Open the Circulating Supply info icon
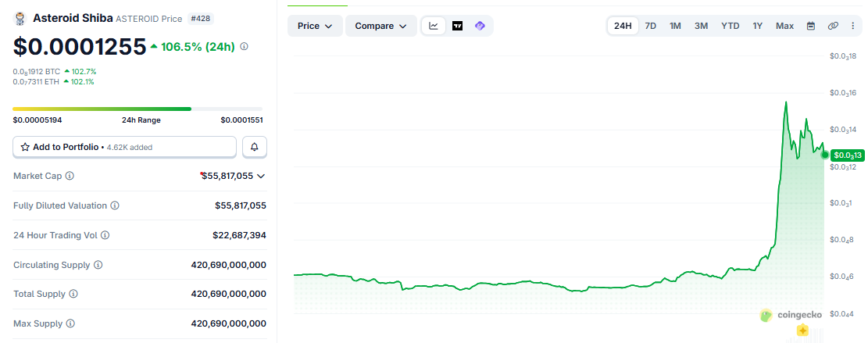 pyautogui.click(x=98, y=265)
